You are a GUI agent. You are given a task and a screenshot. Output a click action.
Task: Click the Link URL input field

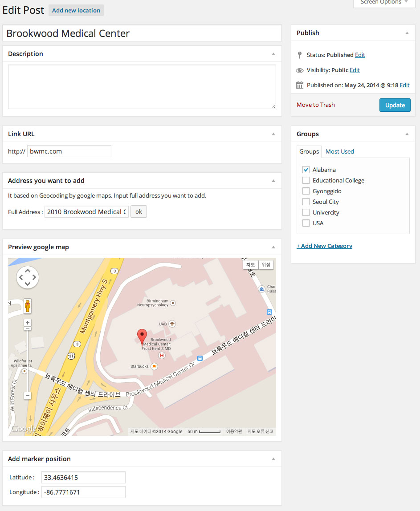pyautogui.click(x=69, y=151)
